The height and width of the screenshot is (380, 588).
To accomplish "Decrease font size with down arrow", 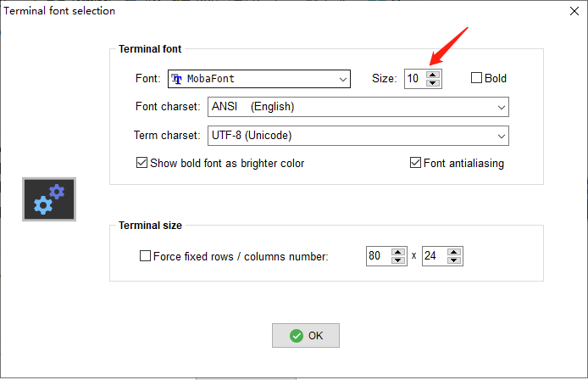I will (x=434, y=83).
